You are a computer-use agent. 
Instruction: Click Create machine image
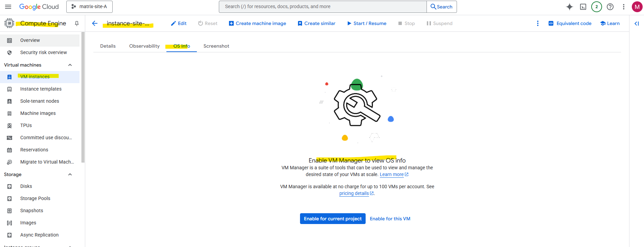click(257, 23)
